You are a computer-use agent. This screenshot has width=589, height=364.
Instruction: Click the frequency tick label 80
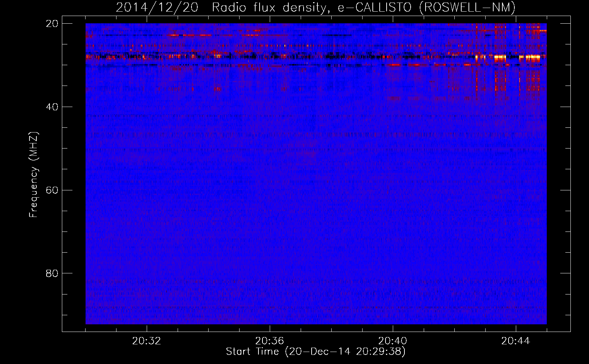[52, 273]
